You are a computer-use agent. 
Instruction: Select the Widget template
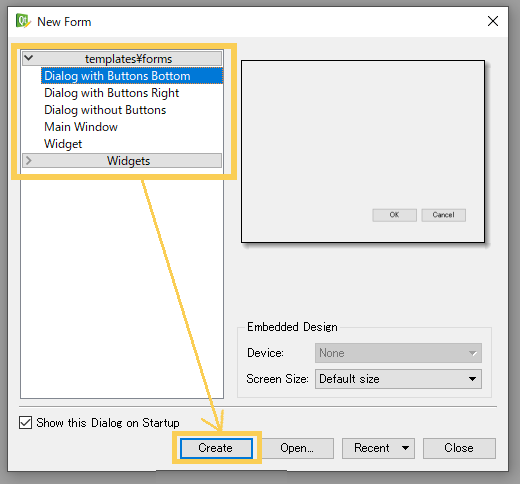[x=63, y=144]
